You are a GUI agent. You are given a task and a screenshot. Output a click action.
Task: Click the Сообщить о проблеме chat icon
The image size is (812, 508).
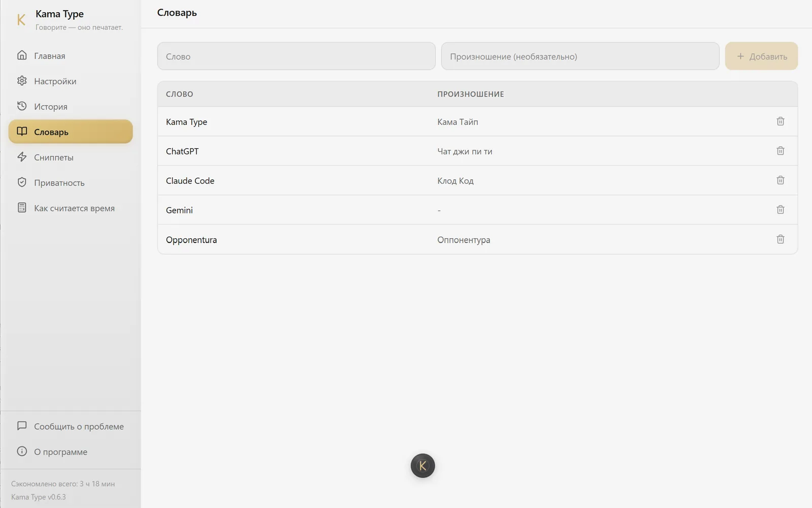click(x=22, y=426)
